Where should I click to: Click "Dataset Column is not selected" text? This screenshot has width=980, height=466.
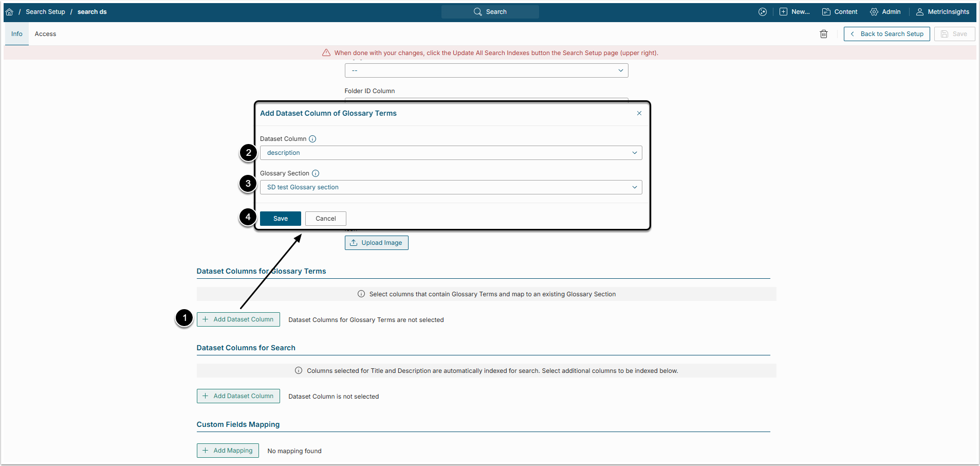tap(334, 397)
